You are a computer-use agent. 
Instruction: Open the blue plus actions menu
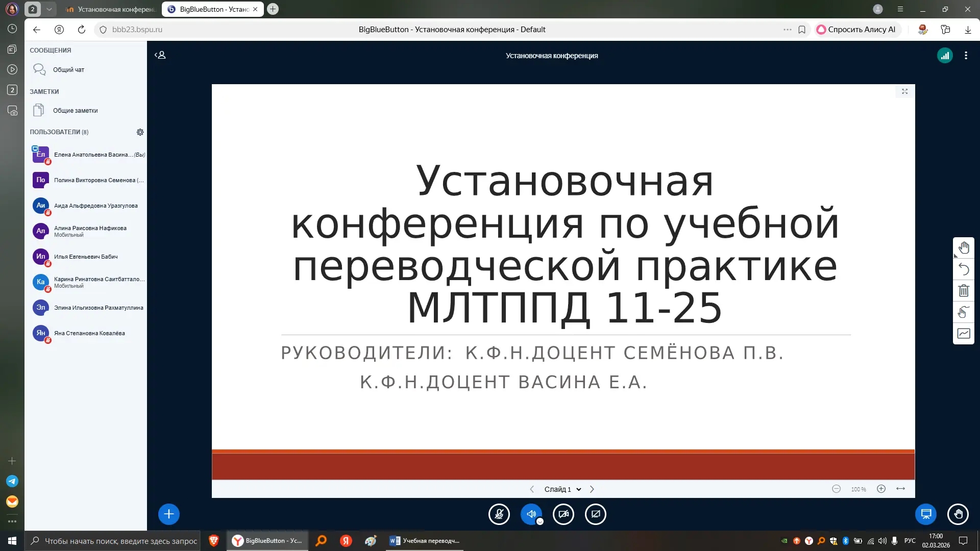click(x=169, y=514)
